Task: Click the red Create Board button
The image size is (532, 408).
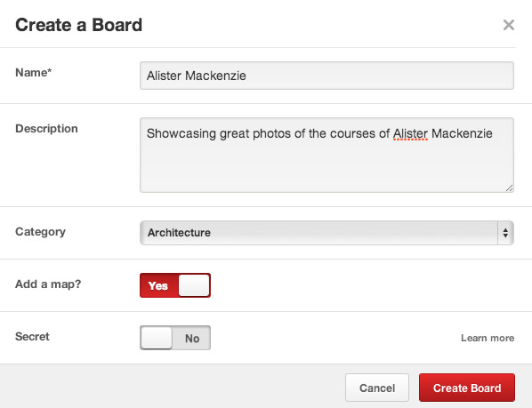Action: [x=467, y=388]
